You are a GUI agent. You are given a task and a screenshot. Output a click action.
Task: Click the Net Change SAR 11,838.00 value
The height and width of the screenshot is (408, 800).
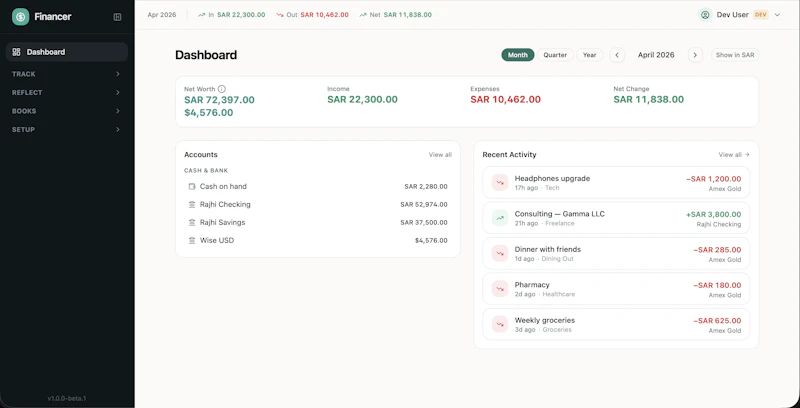(648, 99)
